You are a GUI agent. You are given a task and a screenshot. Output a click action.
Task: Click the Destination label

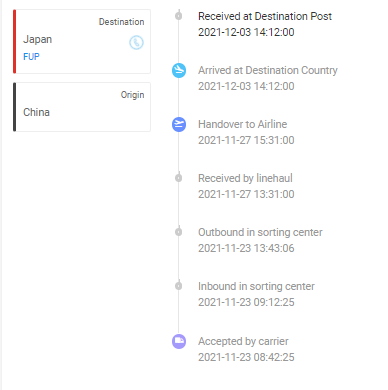(x=121, y=22)
